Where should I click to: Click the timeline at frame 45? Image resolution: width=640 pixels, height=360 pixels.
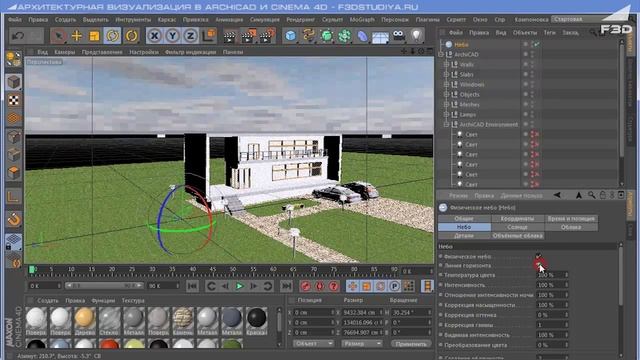point(213,270)
